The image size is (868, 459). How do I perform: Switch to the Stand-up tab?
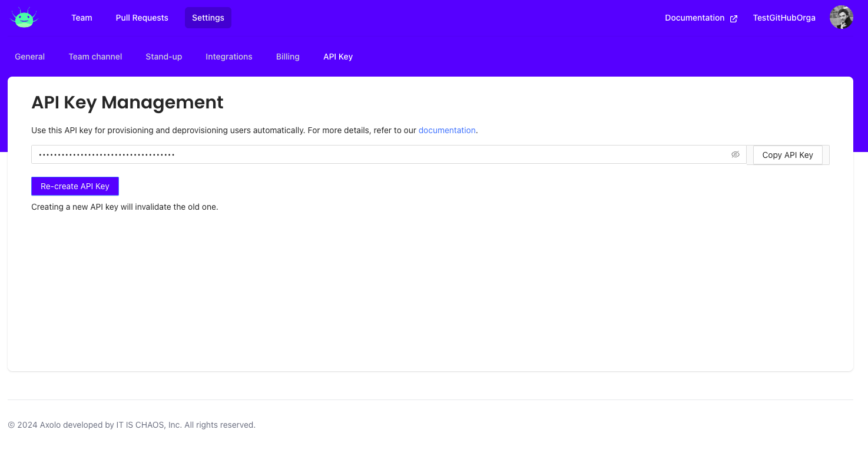pyautogui.click(x=164, y=57)
